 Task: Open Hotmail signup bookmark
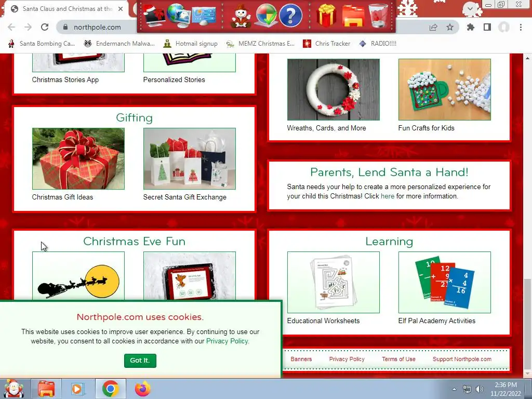coord(190,44)
